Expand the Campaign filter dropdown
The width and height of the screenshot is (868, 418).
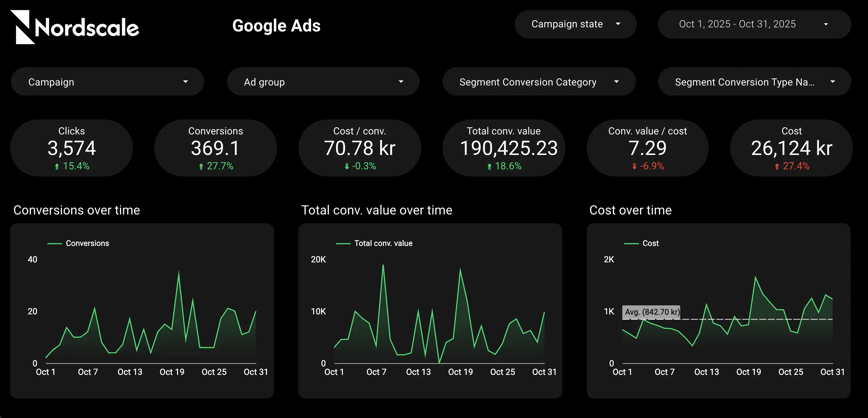107,82
